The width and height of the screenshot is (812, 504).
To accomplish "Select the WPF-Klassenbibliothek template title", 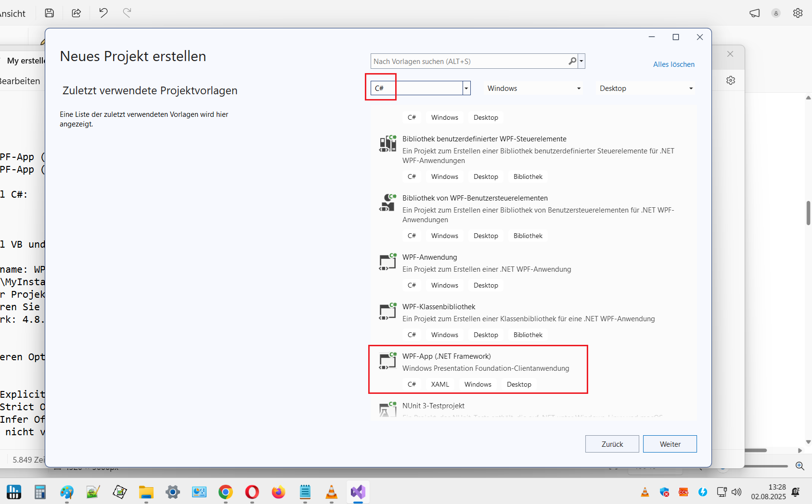I will [x=438, y=307].
